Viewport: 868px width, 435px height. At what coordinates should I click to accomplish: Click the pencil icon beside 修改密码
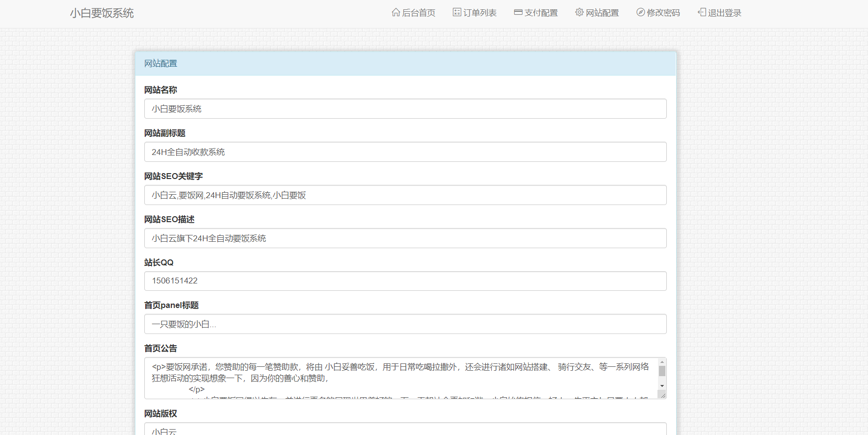(x=640, y=12)
